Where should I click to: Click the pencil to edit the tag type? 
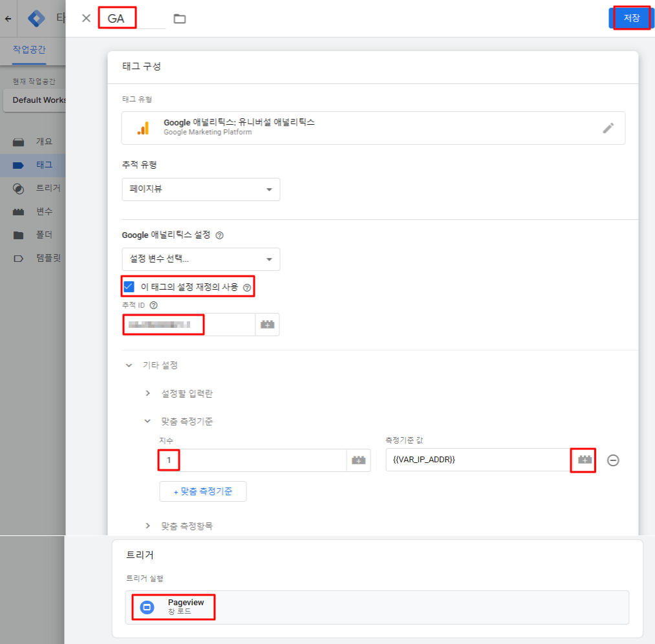[608, 128]
